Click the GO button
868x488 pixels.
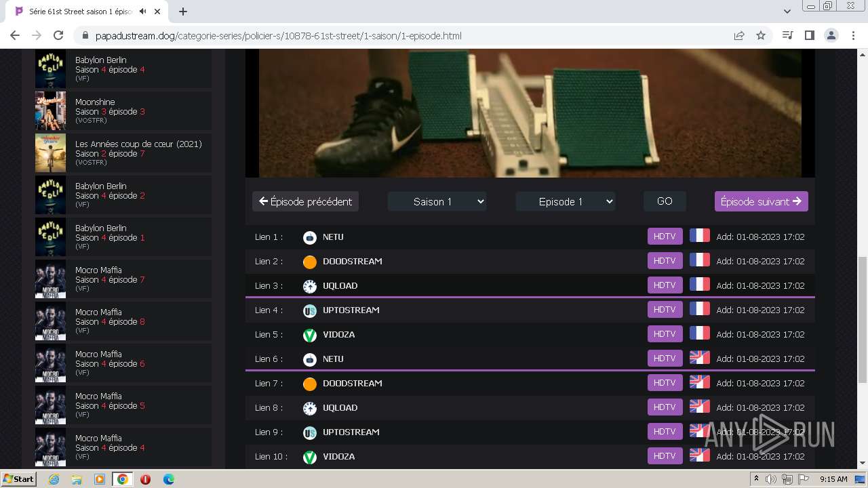[665, 201]
